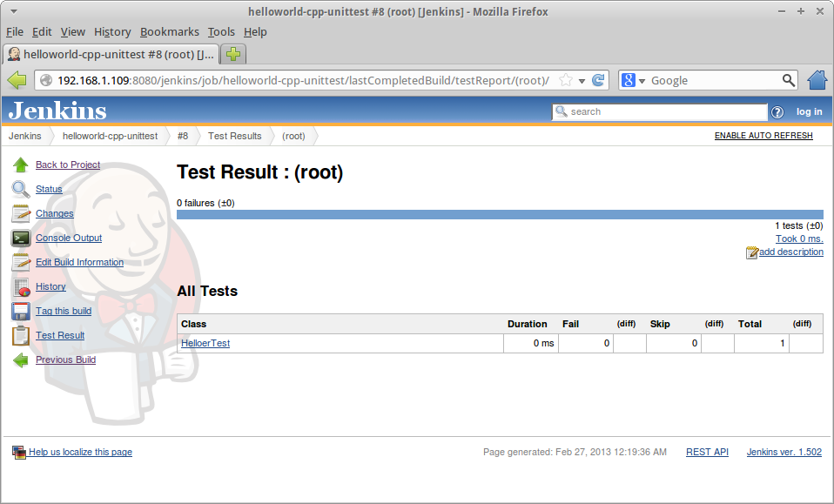This screenshot has width=834, height=504.
Task: Click the bookmark star icon in the address bar
Action: 566,80
